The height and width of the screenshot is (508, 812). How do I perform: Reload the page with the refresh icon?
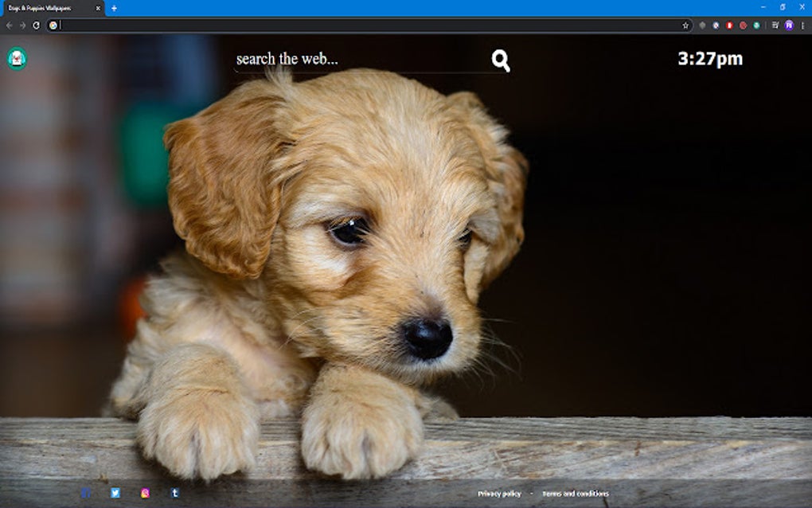click(35, 25)
